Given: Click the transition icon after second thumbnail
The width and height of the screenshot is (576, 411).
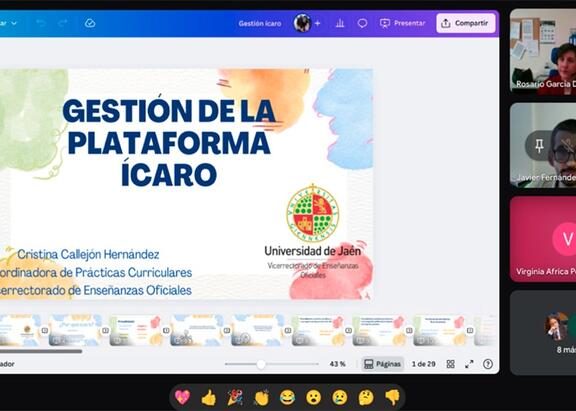Looking at the screenshot, I should point(105,330).
